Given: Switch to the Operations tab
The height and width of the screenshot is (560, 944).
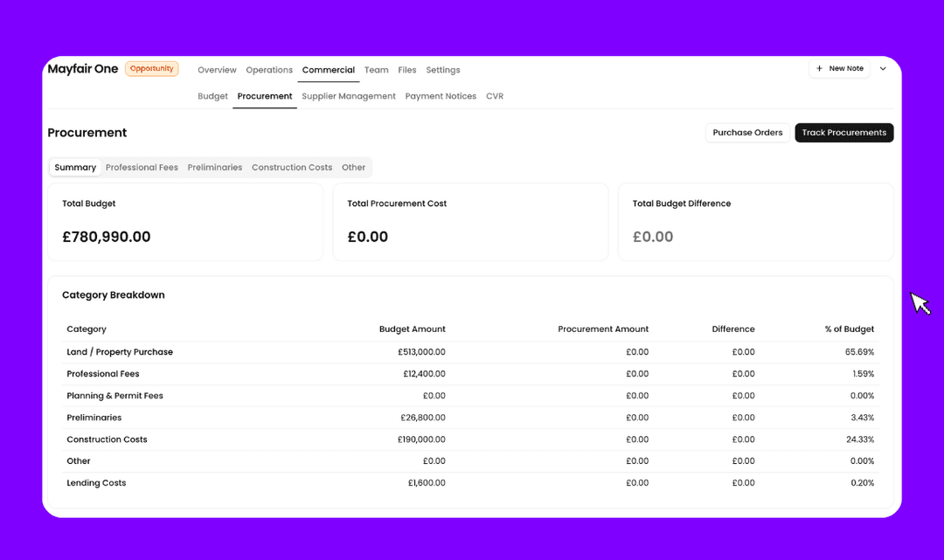Looking at the screenshot, I should pyautogui.click(x=269, y=70).
